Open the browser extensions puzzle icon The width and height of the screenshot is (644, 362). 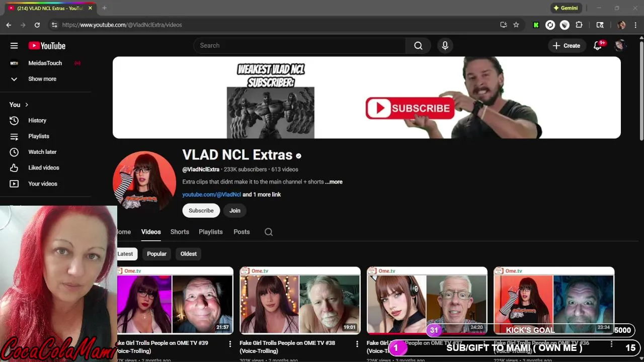(x=579, y=25)
